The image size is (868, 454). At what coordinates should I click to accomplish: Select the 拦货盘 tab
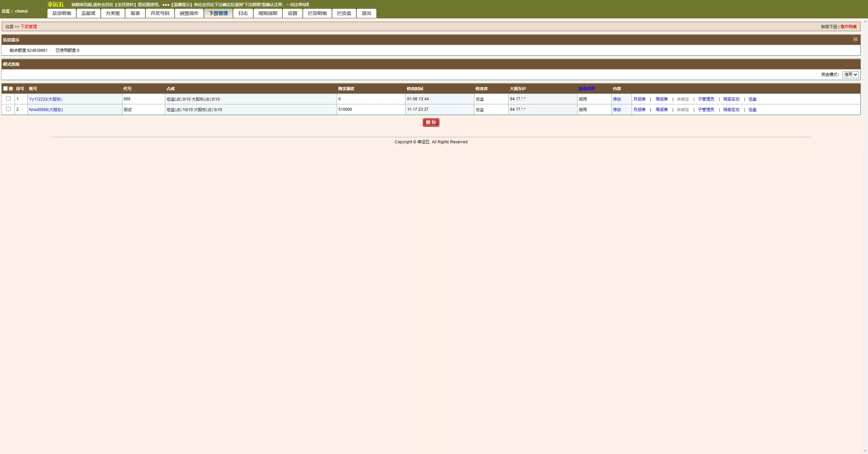pos(344,13)
